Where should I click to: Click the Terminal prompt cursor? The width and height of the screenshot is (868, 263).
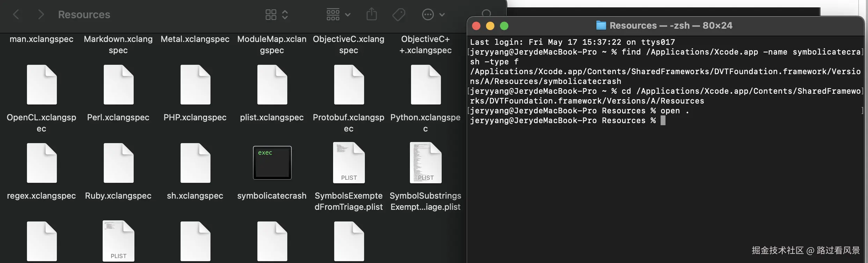click(x=663, y=121)
